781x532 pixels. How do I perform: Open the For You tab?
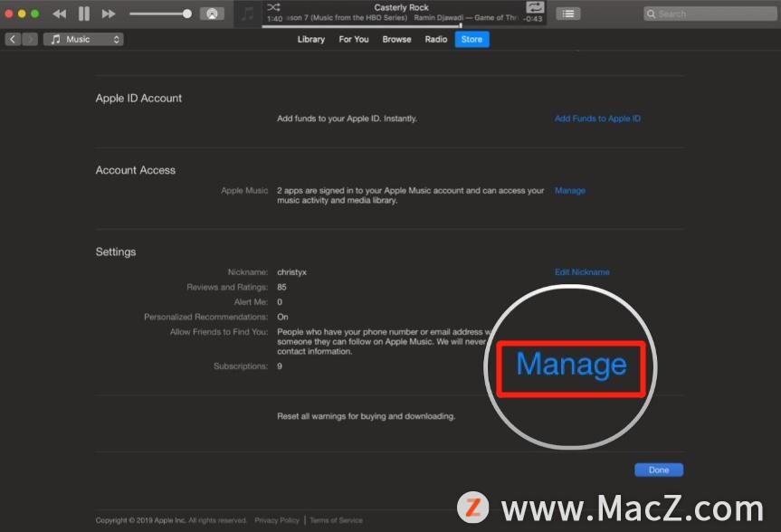coord(354,39)
